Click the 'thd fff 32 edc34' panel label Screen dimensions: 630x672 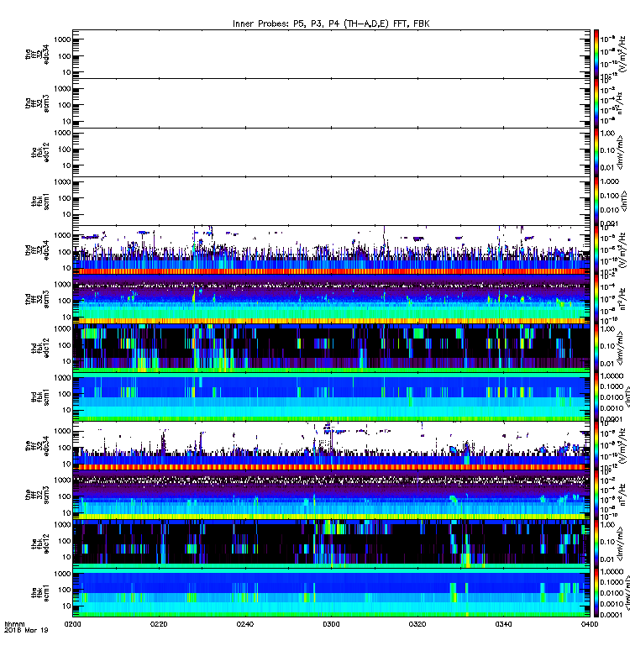coord(37,249)
